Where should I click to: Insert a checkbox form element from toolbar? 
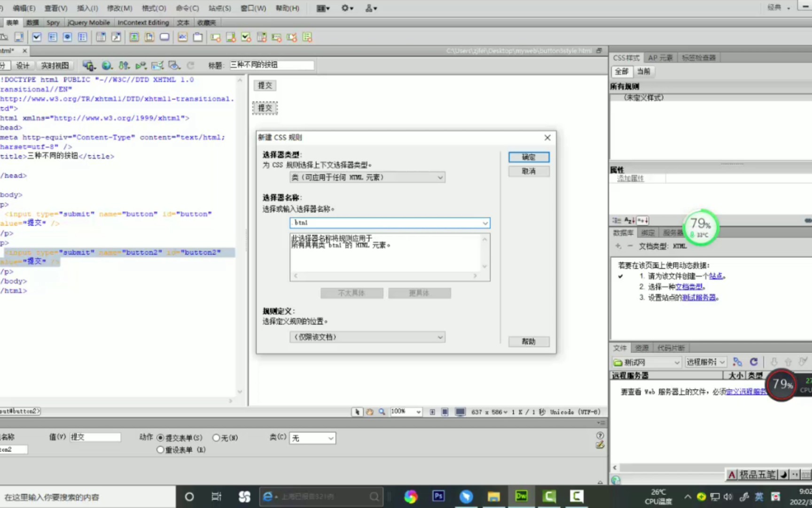37,37
